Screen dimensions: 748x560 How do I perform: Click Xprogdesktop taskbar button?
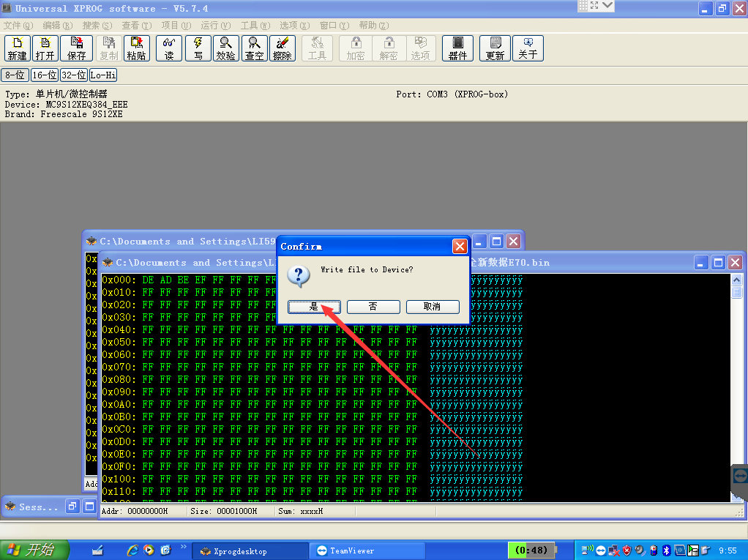(250, 551)
